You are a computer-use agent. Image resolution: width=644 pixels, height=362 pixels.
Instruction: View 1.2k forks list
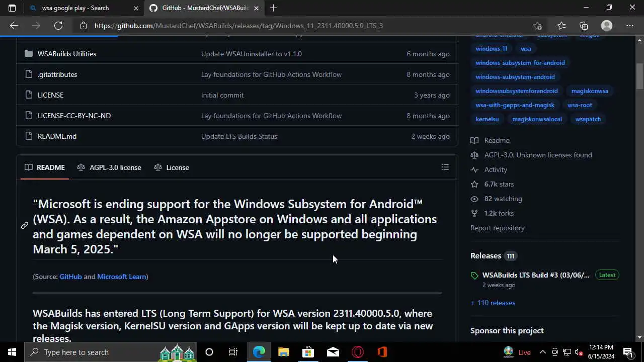(492, 213)
